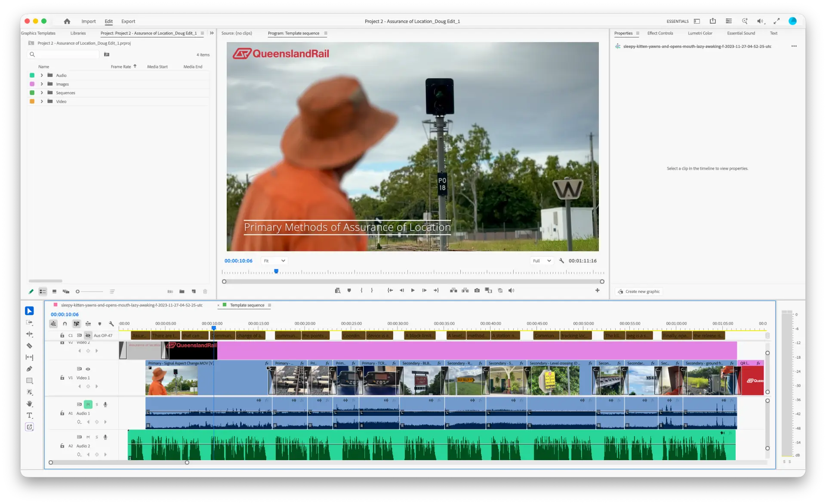The height and width of the screenshot is (504, 826).
Task: Toggle Video 1 track output eye
Action: pyautogui.click(x=88, y=369)
